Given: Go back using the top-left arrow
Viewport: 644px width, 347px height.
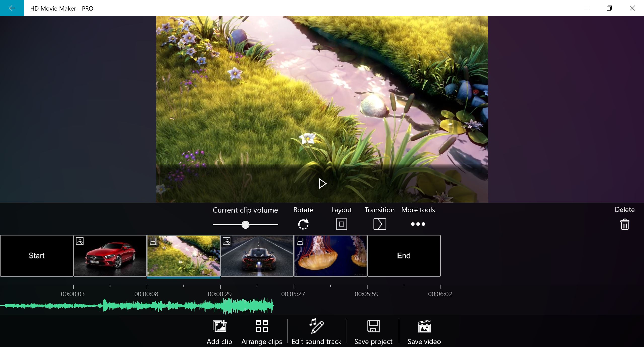Looking at the screenshot, I should [x=12, y=8].
